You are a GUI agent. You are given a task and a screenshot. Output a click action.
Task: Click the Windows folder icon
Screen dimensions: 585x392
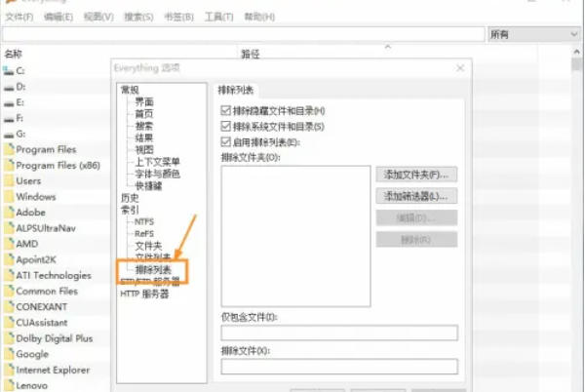tap(8, 197)
